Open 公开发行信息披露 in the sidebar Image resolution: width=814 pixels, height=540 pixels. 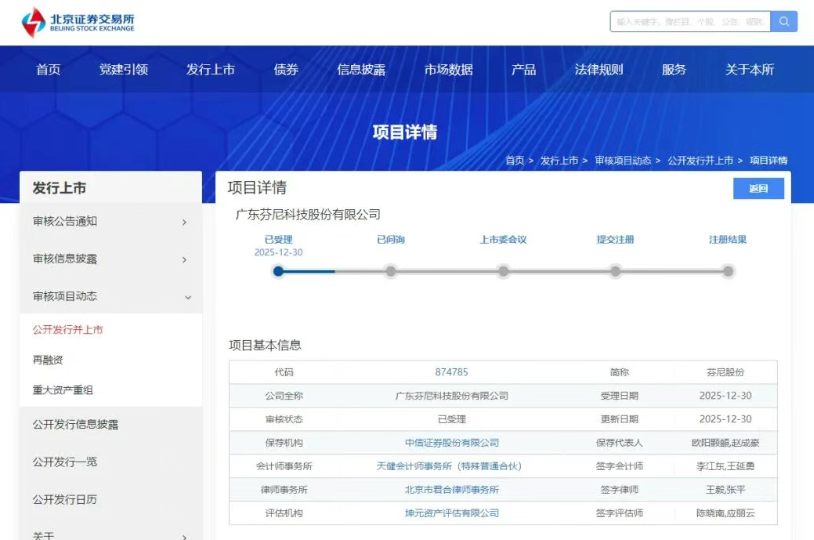[x=75, y=425]
